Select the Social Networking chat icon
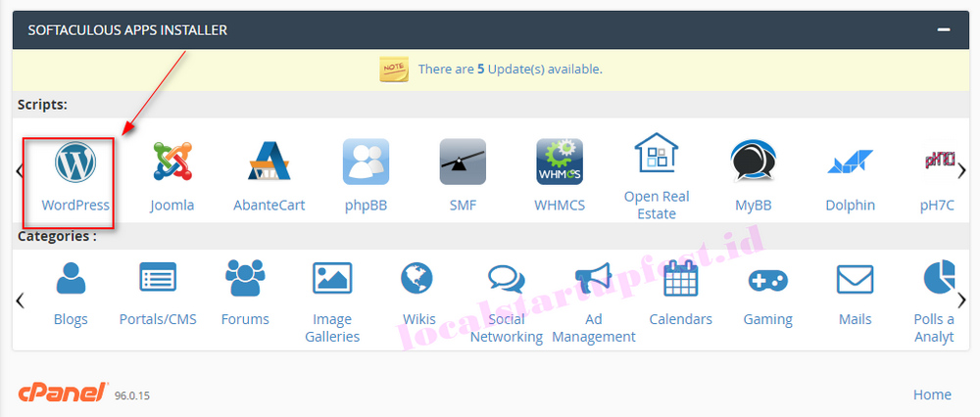 point(507,278)
